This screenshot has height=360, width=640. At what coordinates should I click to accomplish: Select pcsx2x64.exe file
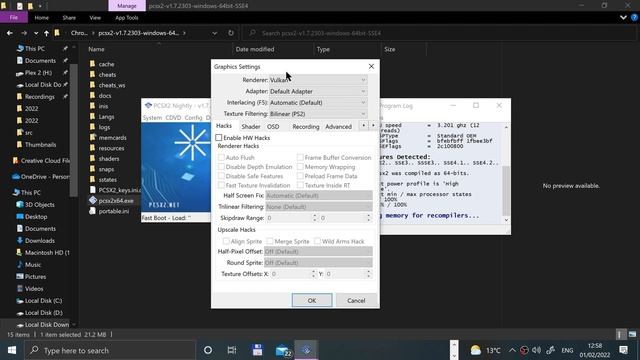point(116,201)
